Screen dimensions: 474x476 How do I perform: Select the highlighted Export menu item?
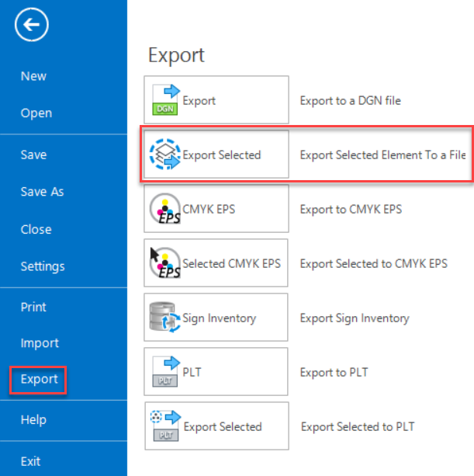click(x=39, y=380)
